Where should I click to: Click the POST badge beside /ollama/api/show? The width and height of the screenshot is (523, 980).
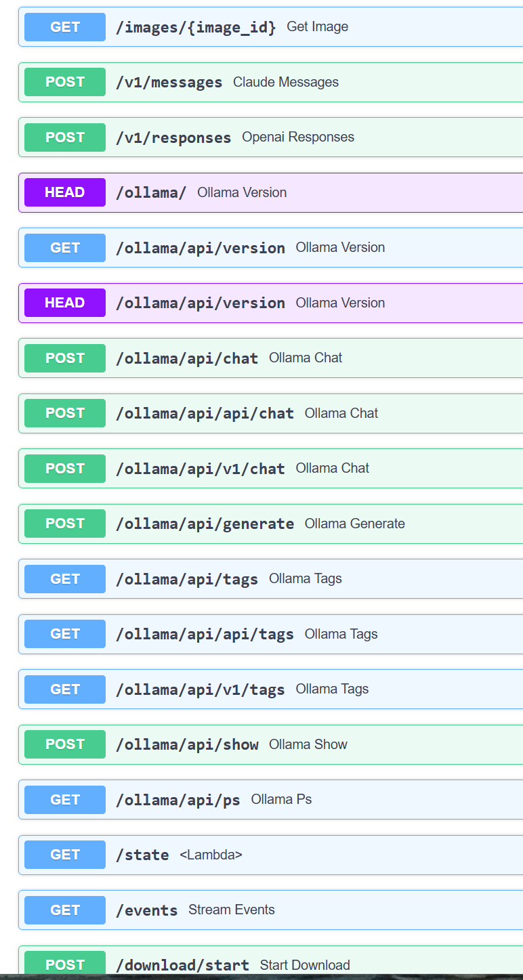click(65, 744)
